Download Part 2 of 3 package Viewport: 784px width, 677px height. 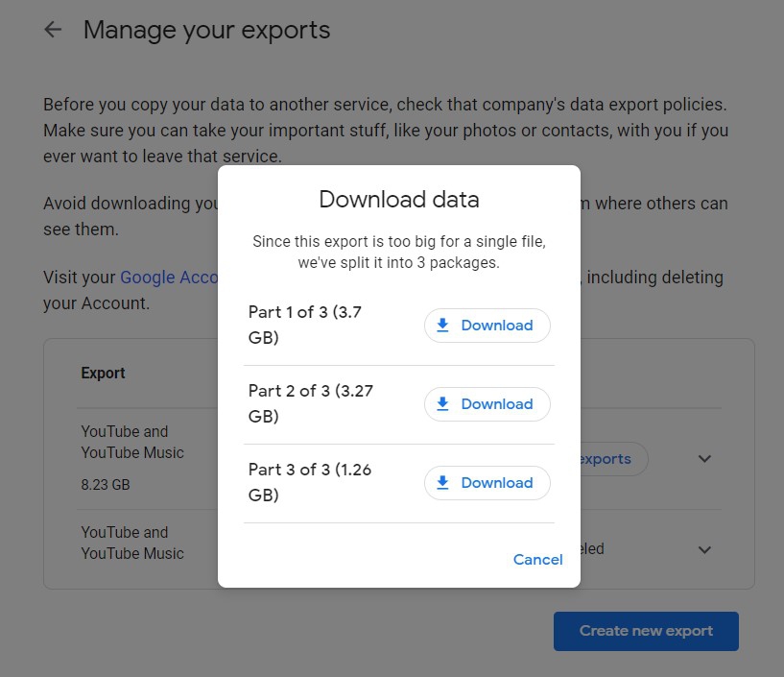click(487, 404)
